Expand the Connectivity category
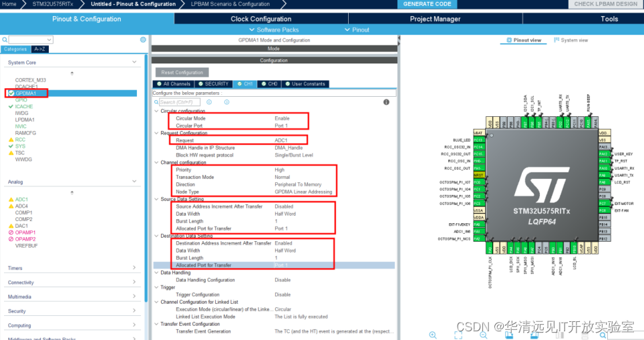 (x=134, y=282)
